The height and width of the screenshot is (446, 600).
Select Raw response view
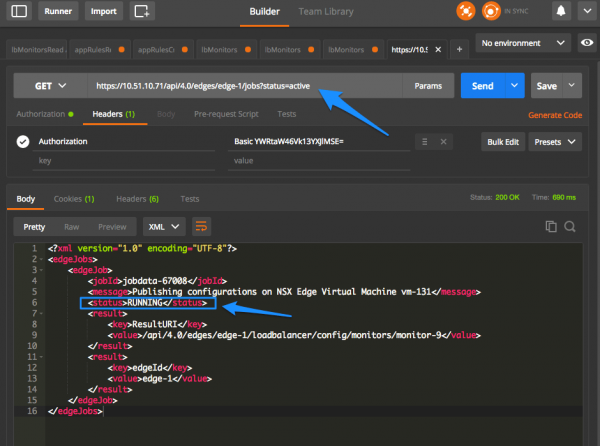pyautogui.click(x=72, y=227)
